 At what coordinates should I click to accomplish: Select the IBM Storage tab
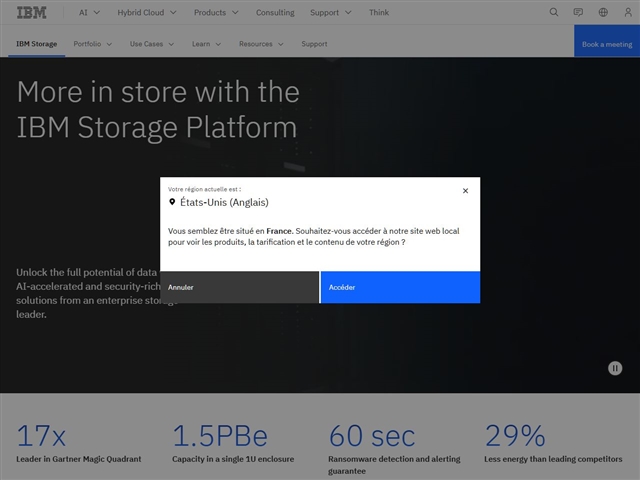click(36, 44)
